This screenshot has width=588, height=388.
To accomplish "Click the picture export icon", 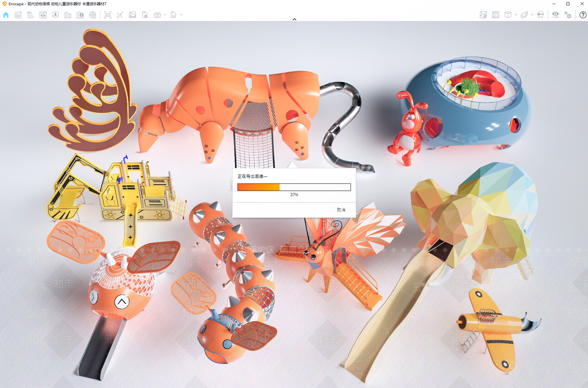I will (x=132, y=15).
